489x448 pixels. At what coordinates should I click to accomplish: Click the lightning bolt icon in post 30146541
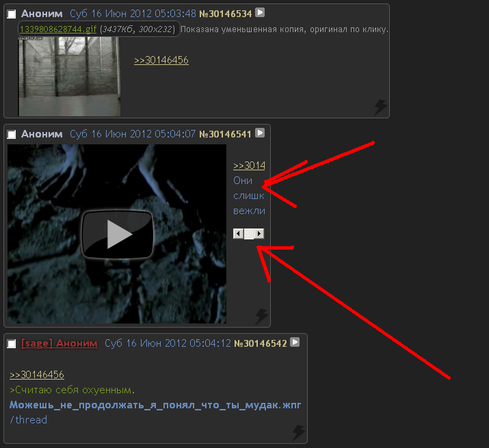(x=261, y=317)
